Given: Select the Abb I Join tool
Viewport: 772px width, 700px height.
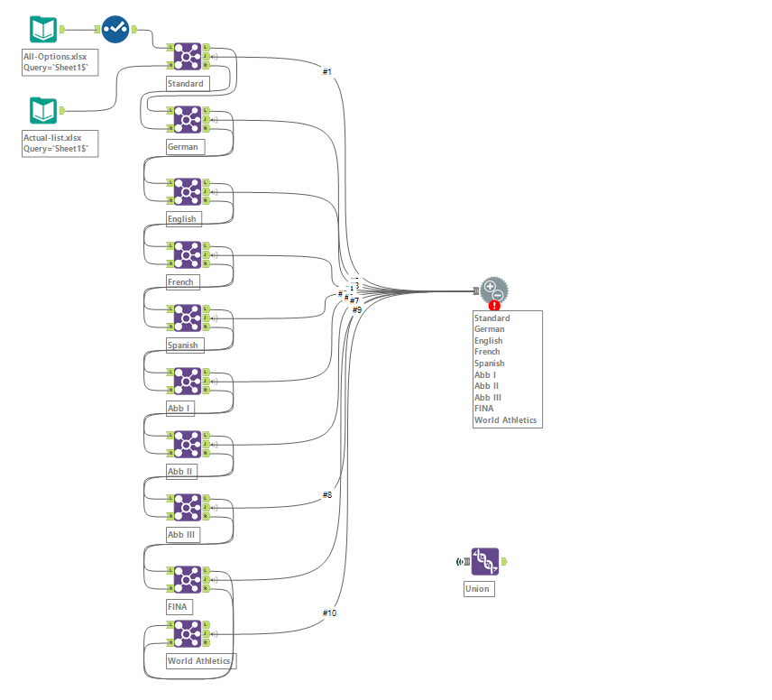Looking at the screenshot, I should [x=187, y=380].
